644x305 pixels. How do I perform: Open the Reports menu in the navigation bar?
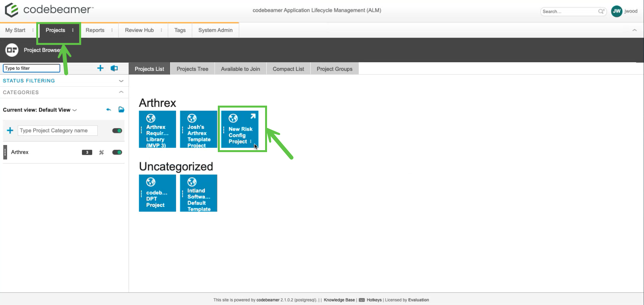pos(95,30)
